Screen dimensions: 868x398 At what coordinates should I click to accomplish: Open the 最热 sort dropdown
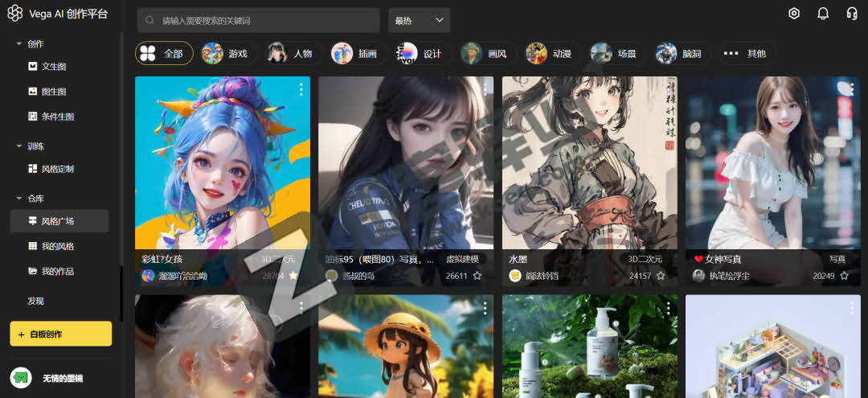click(x=419, y=20)
